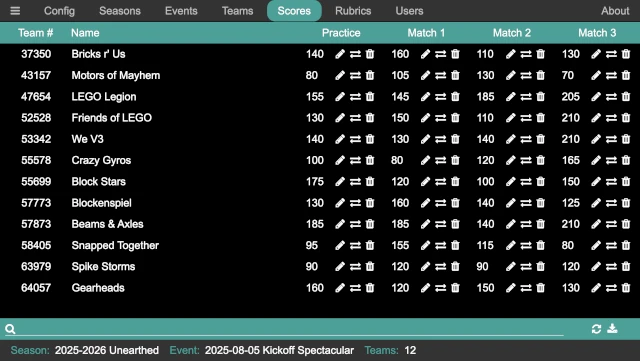Delete Spike Storms Match 1 score
Viewport: 640px width, 361px height.
[x=455, y=266]
